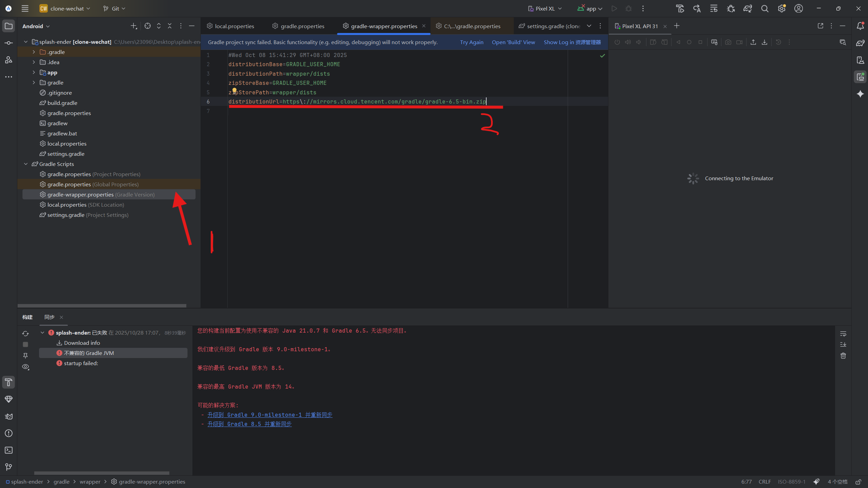
Task: Toggle soft-wrap in build output
Action: [x=843, y=334]
